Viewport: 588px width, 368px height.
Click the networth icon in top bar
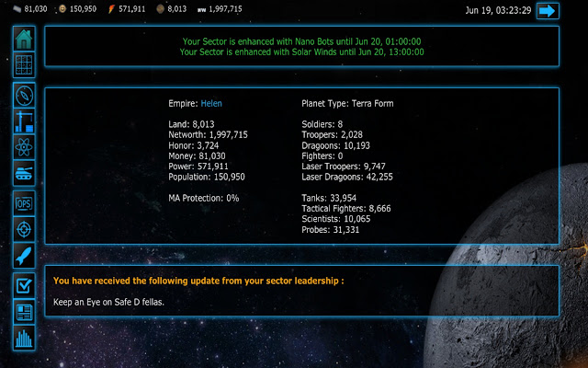coord(202,10)
